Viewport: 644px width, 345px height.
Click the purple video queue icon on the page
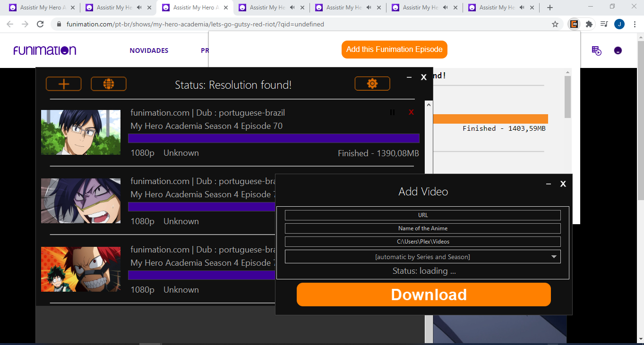(x=596, y=50)
